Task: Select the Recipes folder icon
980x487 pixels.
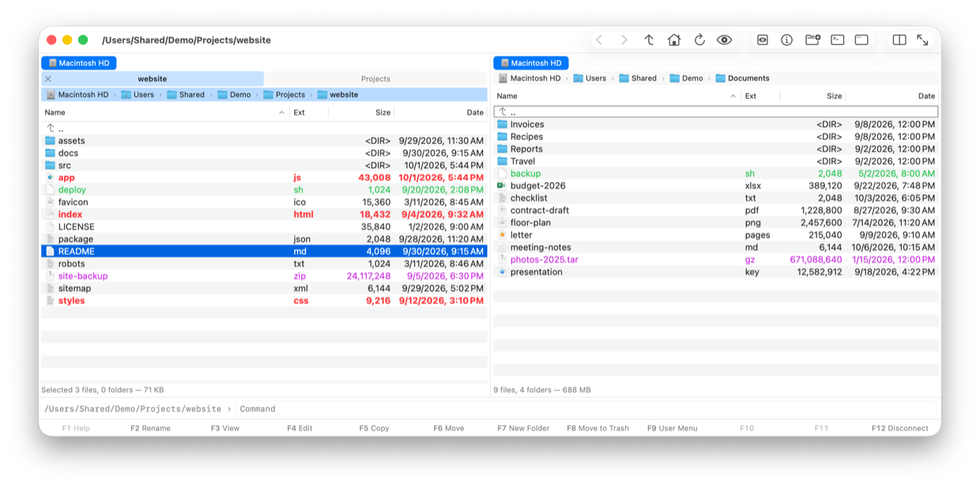Action: pos(502,137)
